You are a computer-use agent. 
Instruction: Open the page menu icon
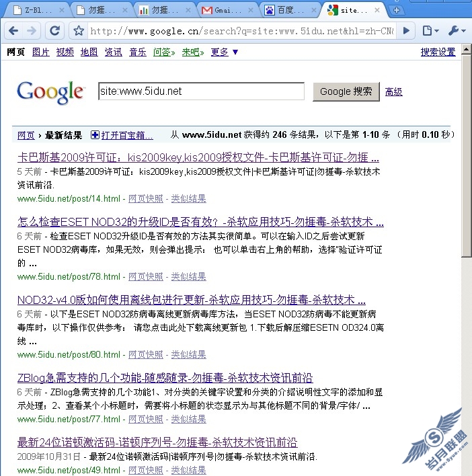coord(431,31)
